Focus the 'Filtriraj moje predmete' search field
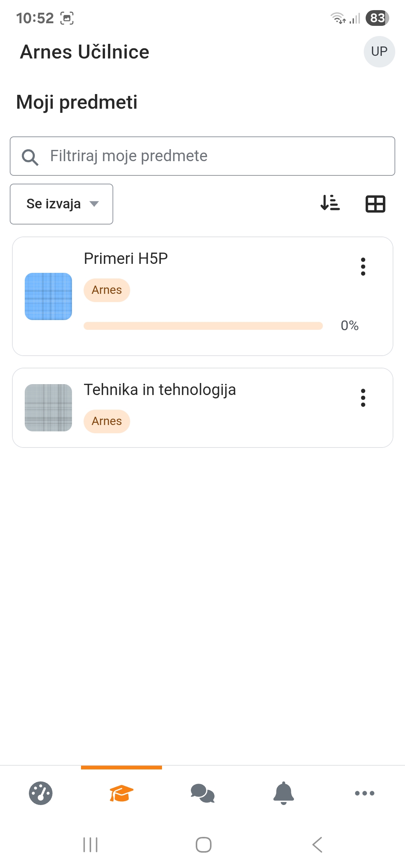The height and width of the screenshot is (868, 405). coord(221,156)
